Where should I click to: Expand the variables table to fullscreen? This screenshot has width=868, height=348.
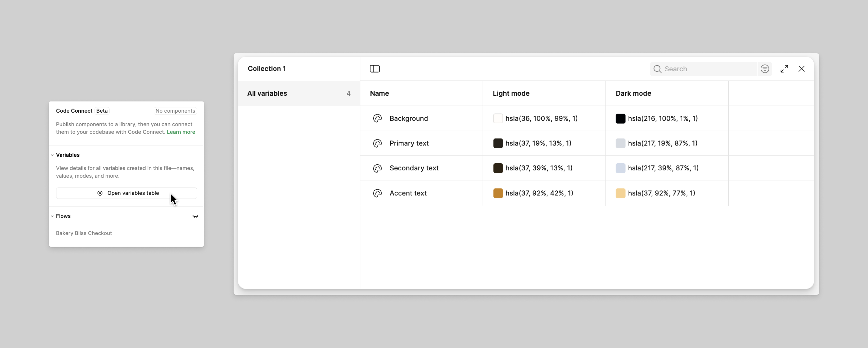click(x=784, y=69)
